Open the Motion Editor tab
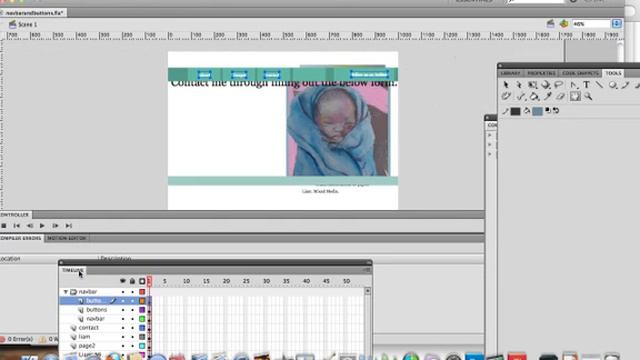The image size is (640, 360). click(x=67, y=238)
